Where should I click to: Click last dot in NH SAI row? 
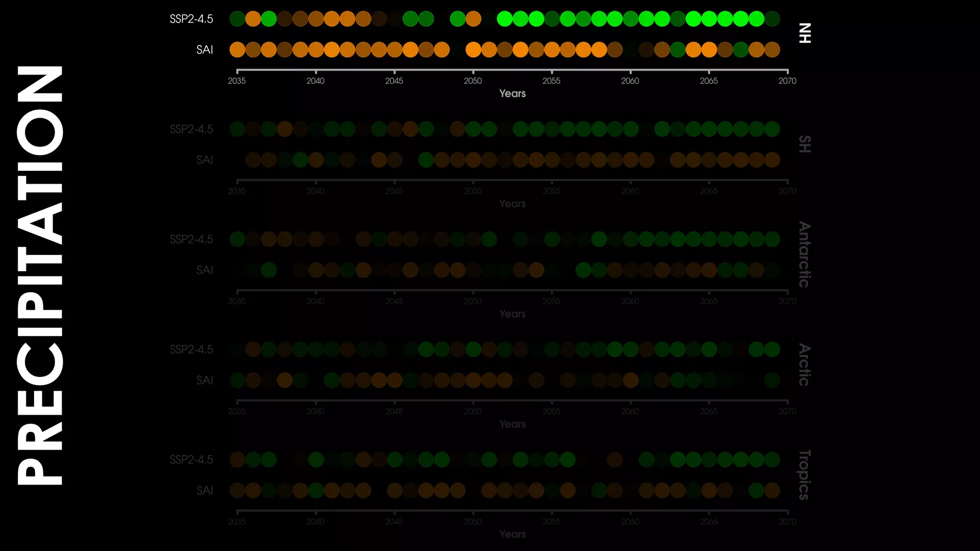(x=772, y=50)
